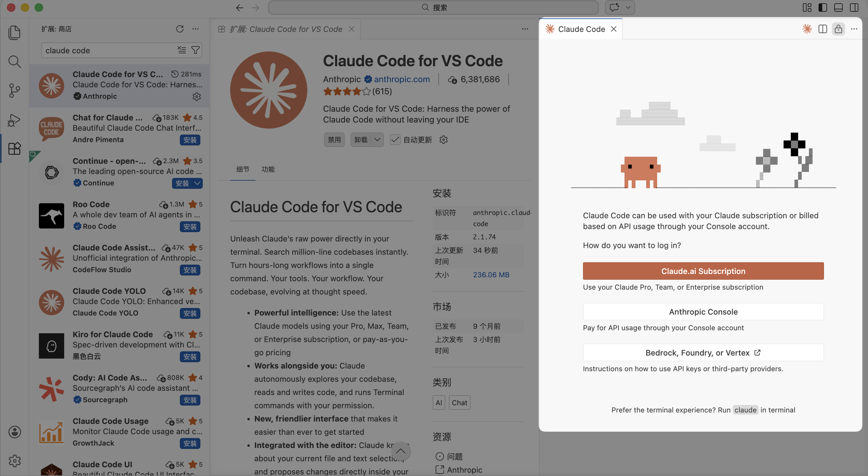Screen dimensions: 868x476
Task: Open more actions in Extensions sidebar header
Action: [196, 29]
